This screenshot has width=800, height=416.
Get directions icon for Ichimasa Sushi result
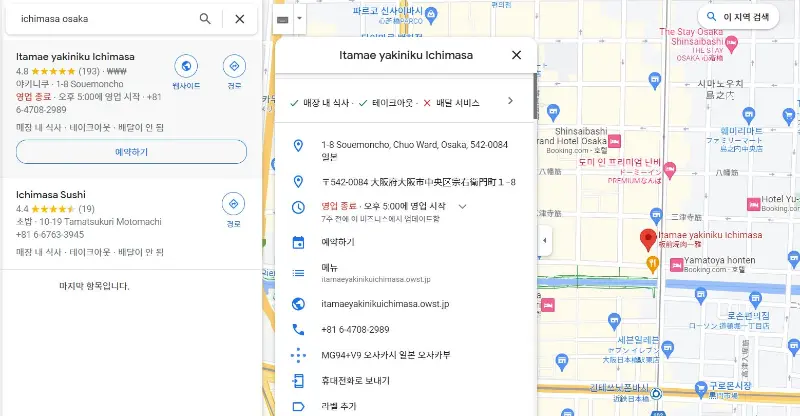click(x=234, y=204)
